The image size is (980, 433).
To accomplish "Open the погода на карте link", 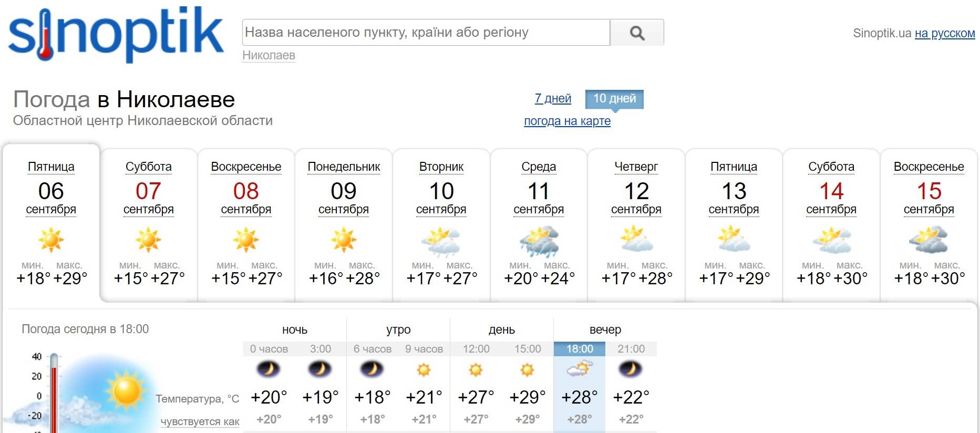I will coord(567,121).
